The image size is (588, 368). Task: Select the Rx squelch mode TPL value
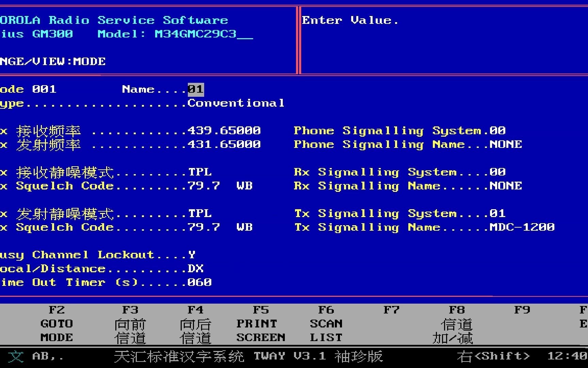[200, 172]
